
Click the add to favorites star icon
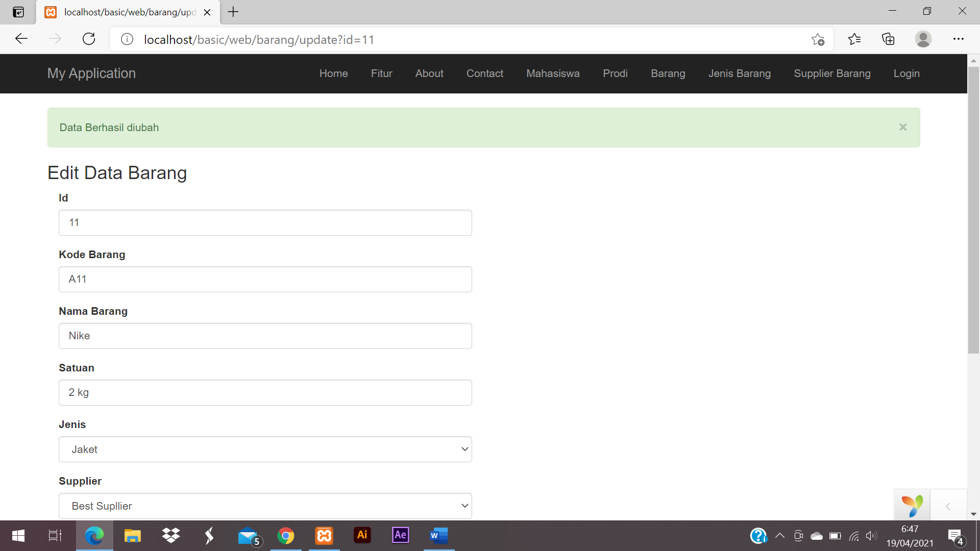pyautogui.click(x=818, y=39)
